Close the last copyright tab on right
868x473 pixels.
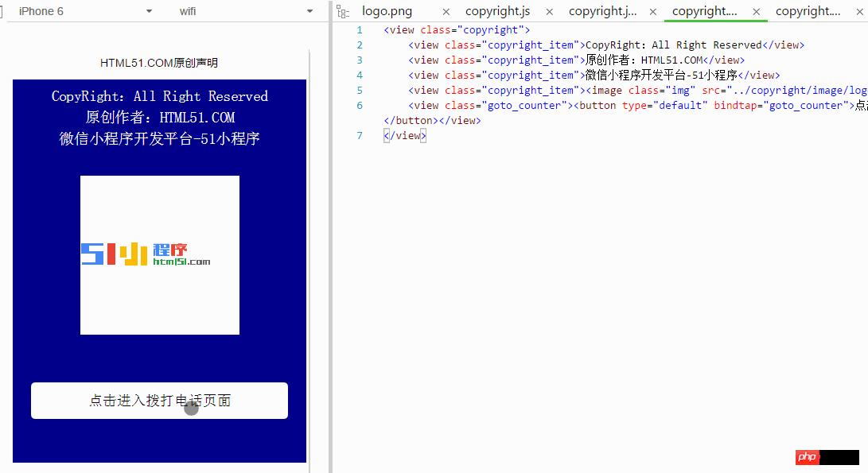pos(858,11)
